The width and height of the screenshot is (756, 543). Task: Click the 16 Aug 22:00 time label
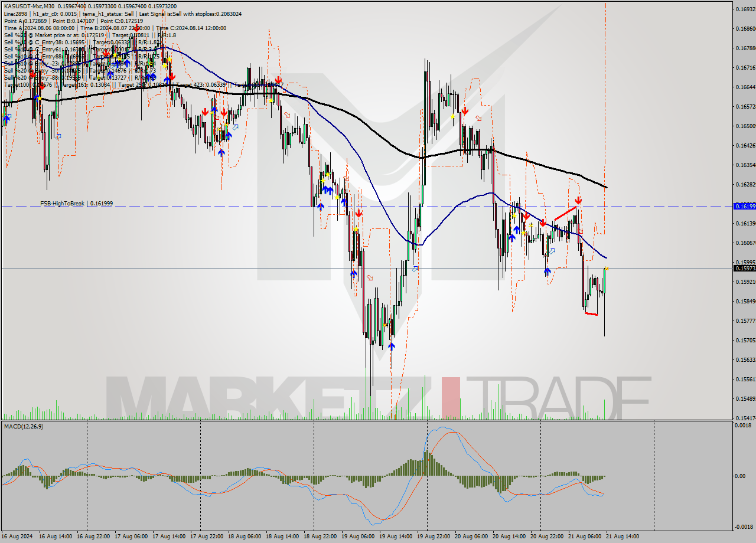pos(93,537)
